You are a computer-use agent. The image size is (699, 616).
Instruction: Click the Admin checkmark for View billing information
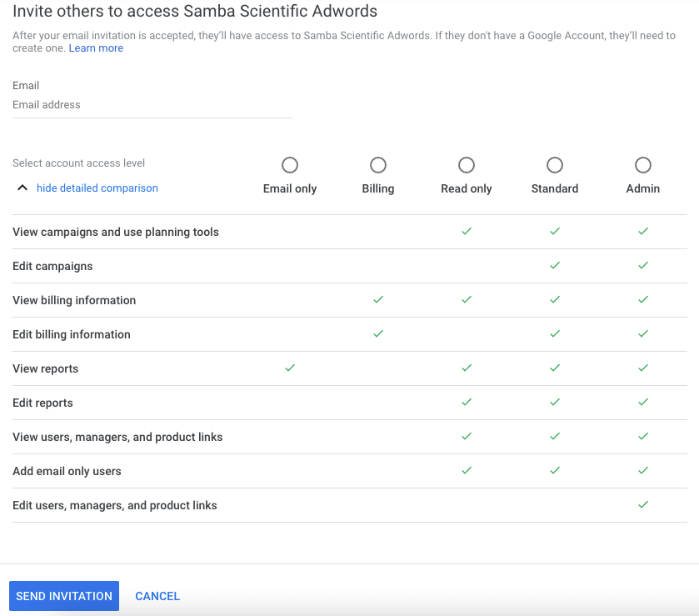pos(643,299)
